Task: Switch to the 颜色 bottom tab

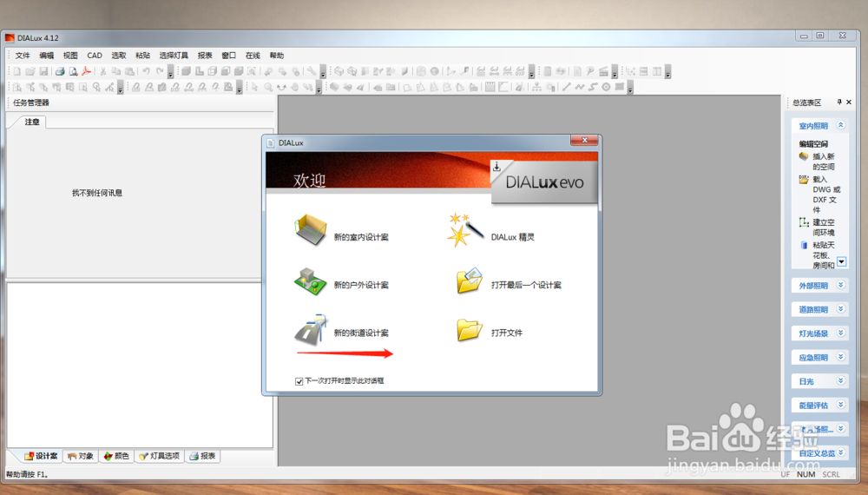Action: coord(116,456)
